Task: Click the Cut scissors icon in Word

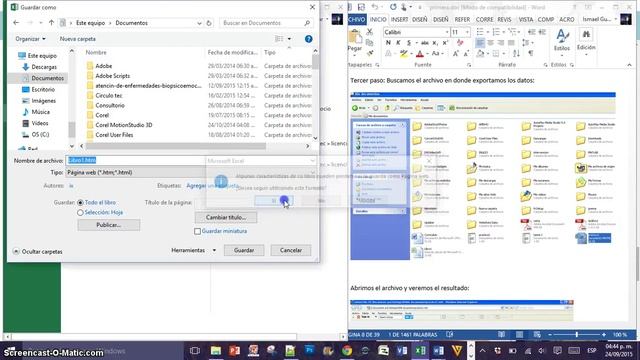Action: pyautogui.click(x=369, y=31)
